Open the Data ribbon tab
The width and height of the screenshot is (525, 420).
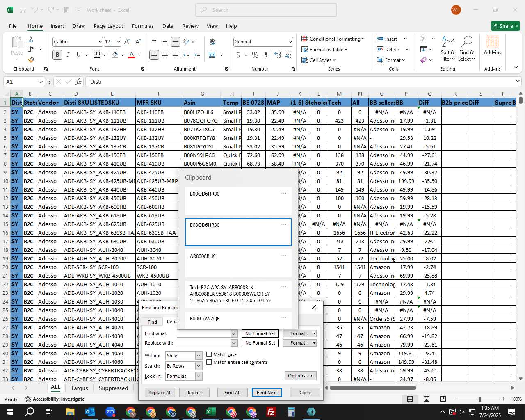coord(168,26)
